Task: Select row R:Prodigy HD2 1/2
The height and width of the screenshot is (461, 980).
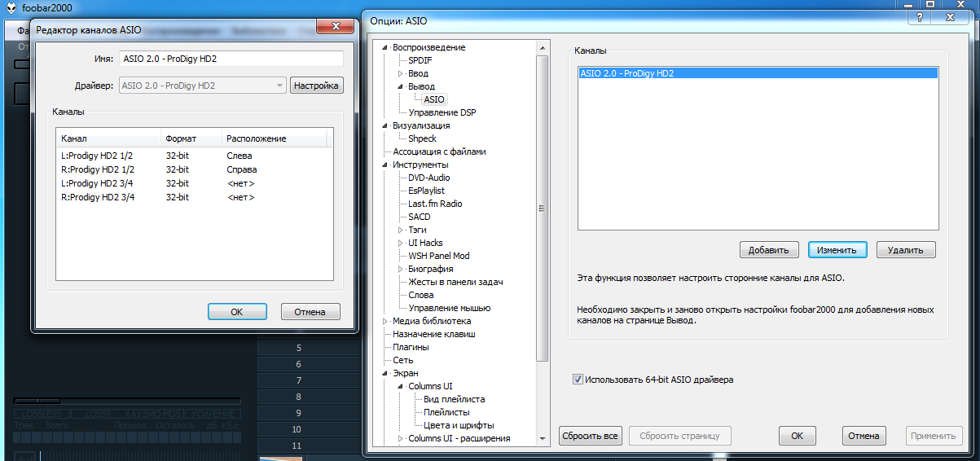Action: pyautogui.click(x=194, y=169)
